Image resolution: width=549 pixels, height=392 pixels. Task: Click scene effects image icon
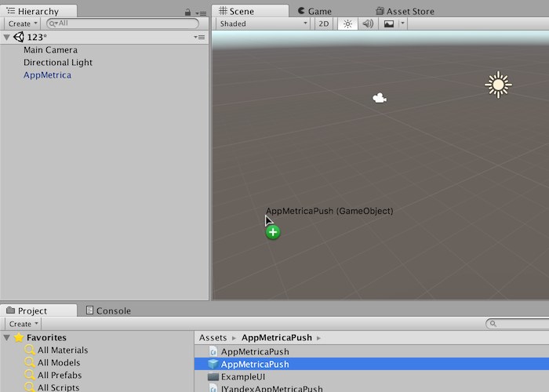(389, 24)
